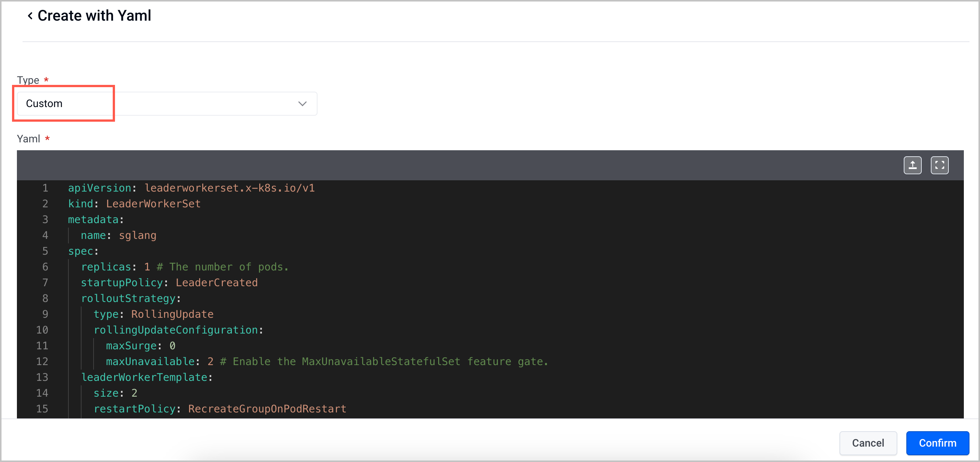Expand the Custom type options
The image size is (980, 462).
[304, 103]
